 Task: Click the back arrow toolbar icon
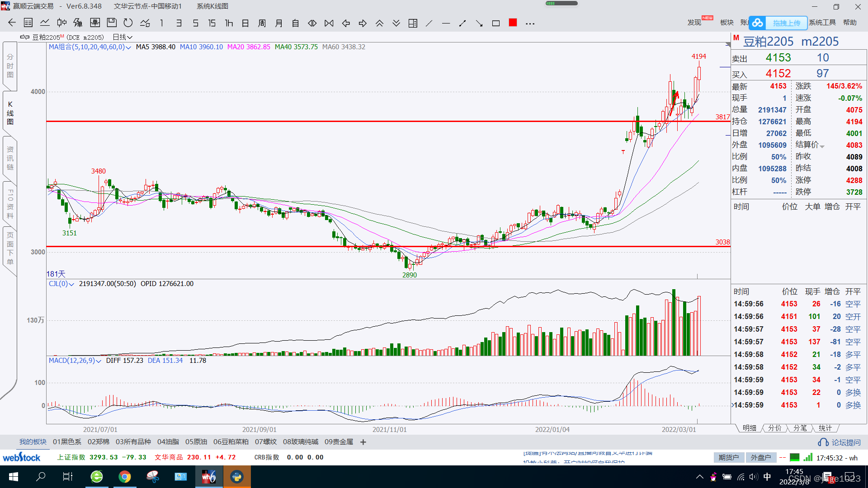pyautogui.click(x=12, y=23)
